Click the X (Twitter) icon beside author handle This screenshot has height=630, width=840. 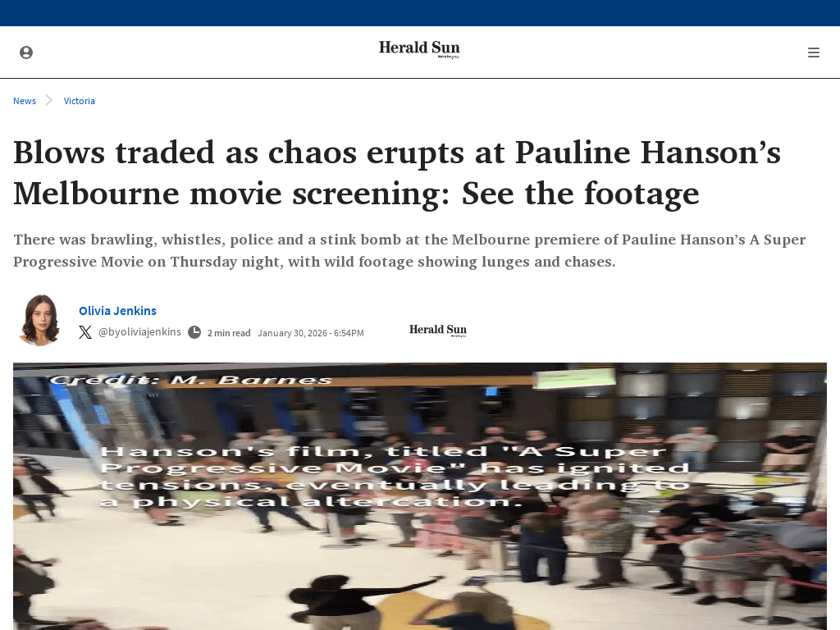click(85, 332)
